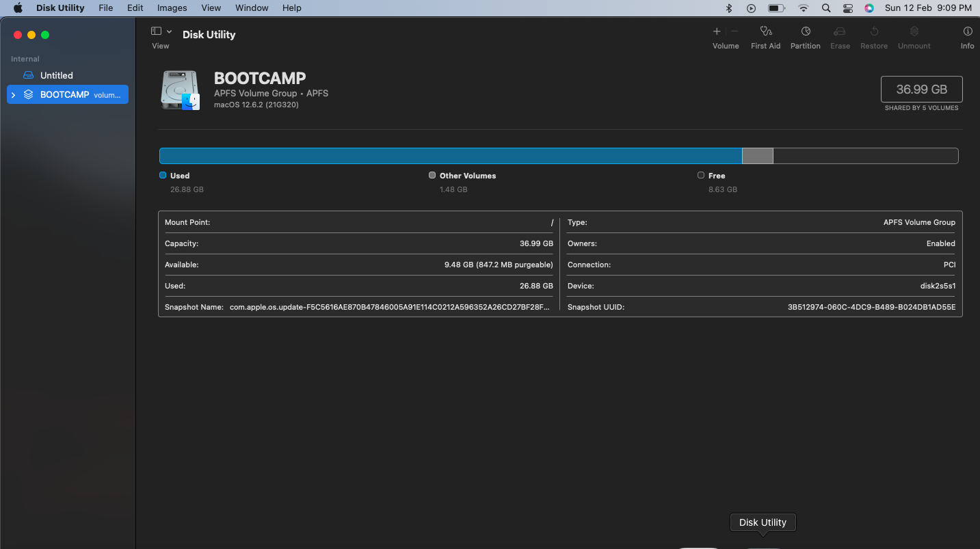Run First Aid on BOOTCAMP volume
Image resolution: width=980 pixels, height=549 pixels.
(x=765, y=34)
